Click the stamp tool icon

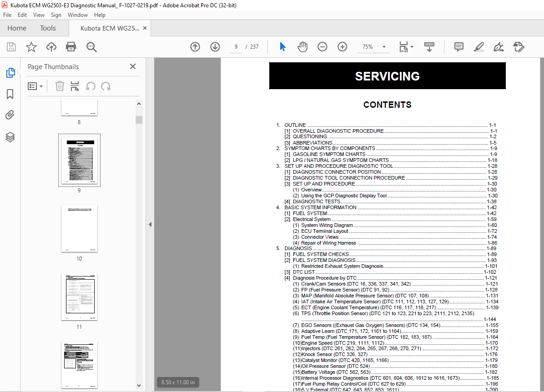click(519, 47)
